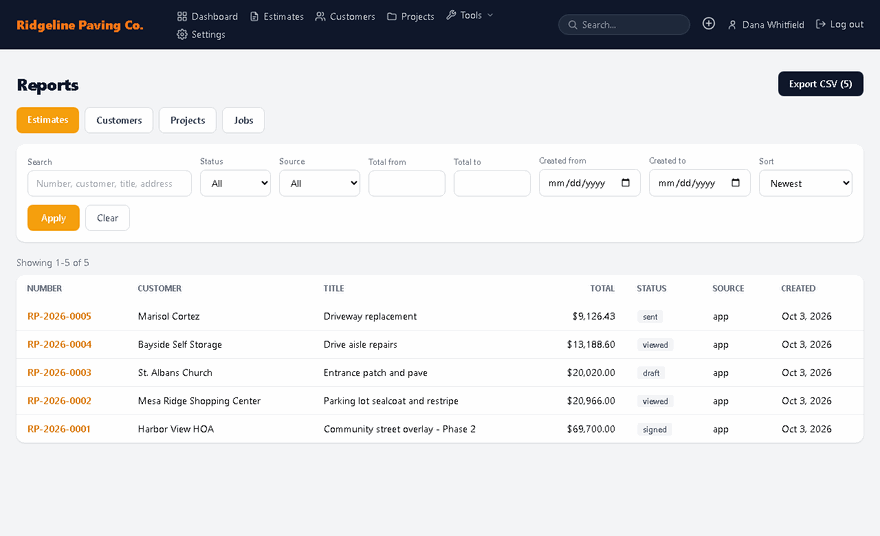Screen dimensions: 880x536
Task: Click title Parking lot sealcoat and restripe
Action: (391, 401)
